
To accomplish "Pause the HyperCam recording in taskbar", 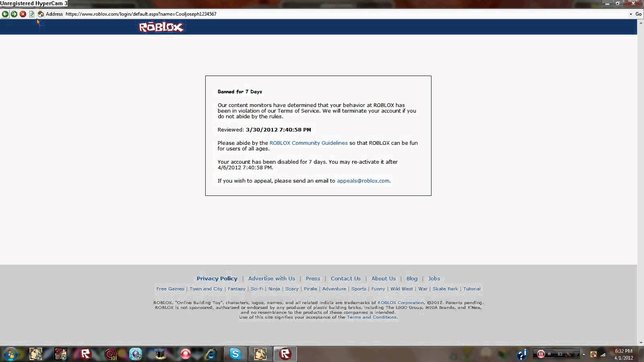I will 541,354.
